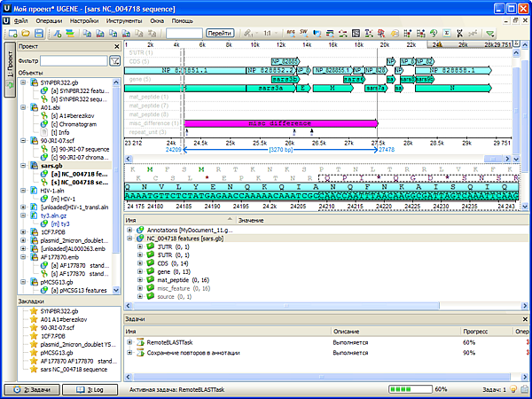
Task: Click the filter funnel icon in Project panel
Action: [x=114, y=60]
